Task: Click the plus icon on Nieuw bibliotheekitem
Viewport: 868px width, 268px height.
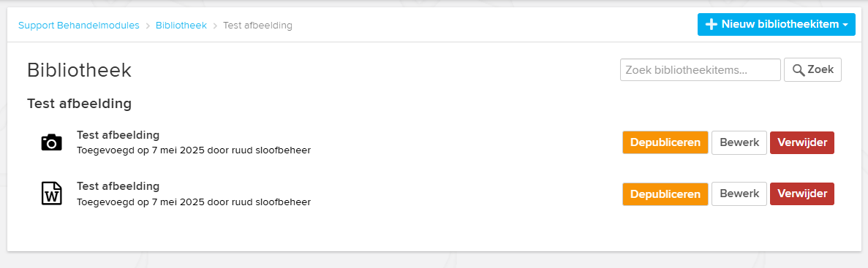Action: pos(712,25)
